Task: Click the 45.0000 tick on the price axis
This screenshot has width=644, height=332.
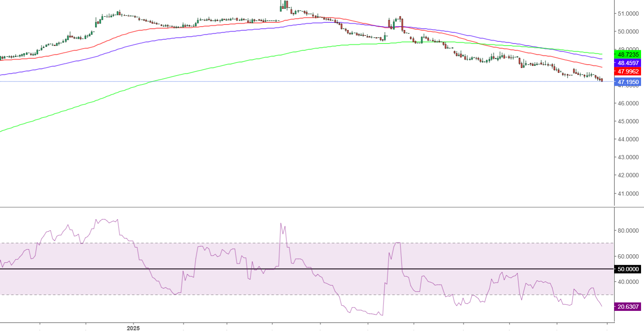Action: pos(628,121)
